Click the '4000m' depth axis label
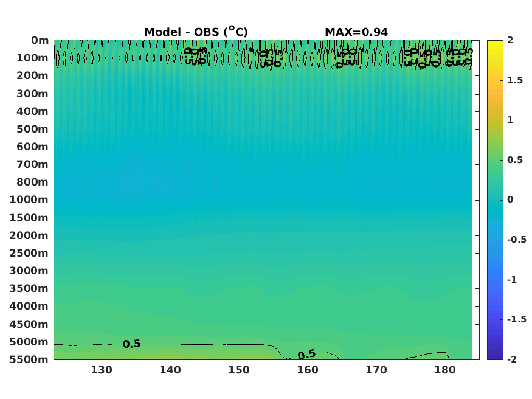The width and height of the screenshot is (532, 399). click(29, 306)
